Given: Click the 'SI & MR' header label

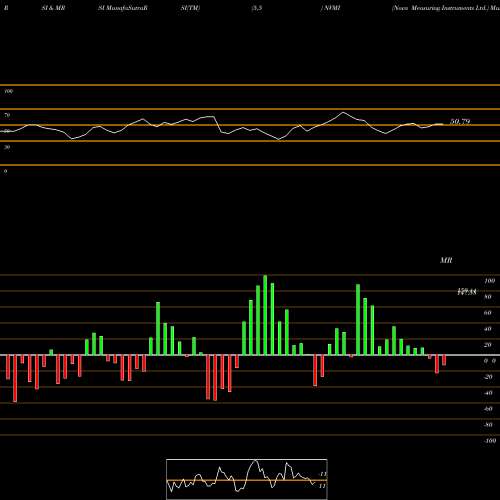Looking at the screenshot, I should coord(53,8).
